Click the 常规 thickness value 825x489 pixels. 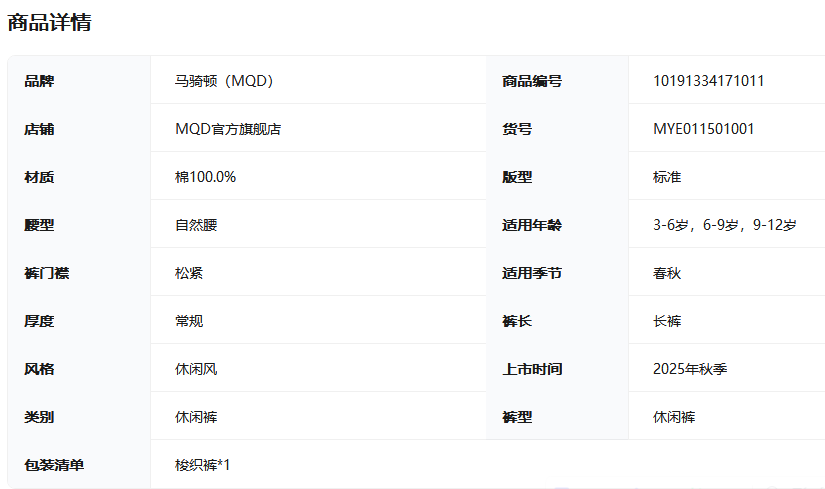click(x=189, y=321)
